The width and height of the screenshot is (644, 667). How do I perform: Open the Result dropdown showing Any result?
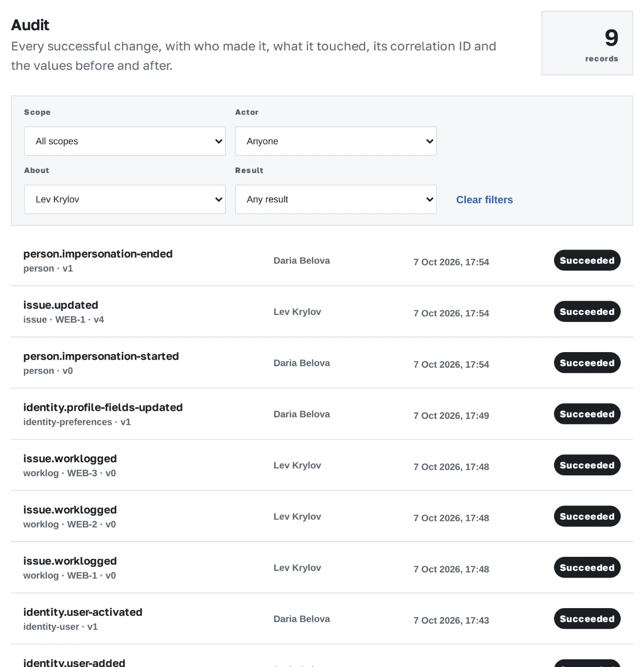336,200
